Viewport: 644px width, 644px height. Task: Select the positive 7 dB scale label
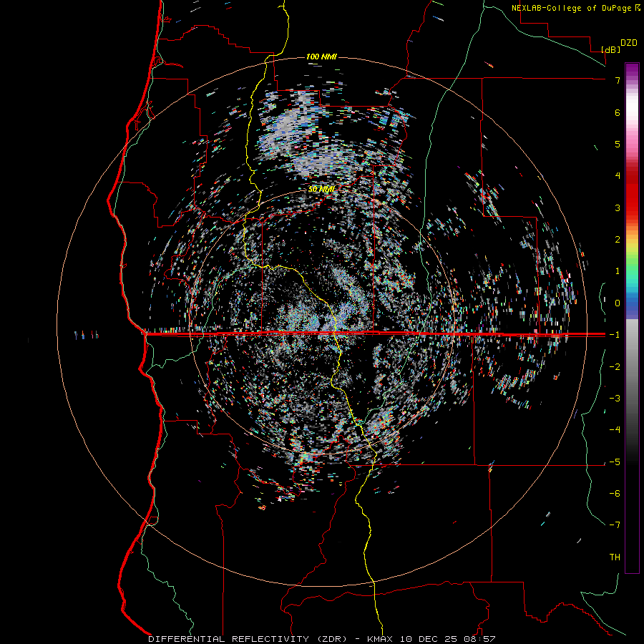618,80
